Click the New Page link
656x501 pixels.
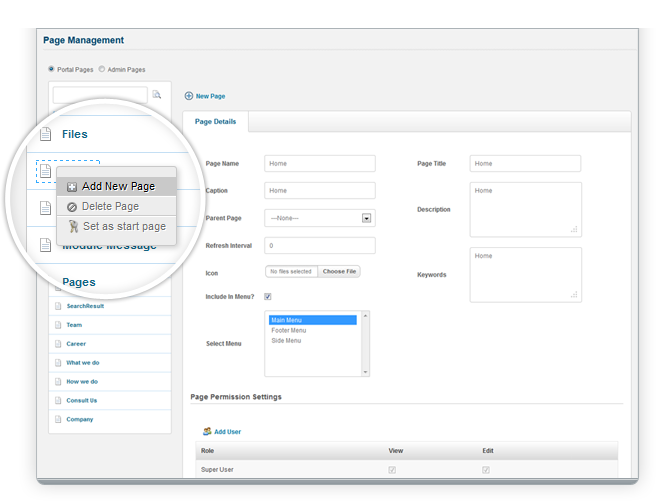[x=210, y=96]
